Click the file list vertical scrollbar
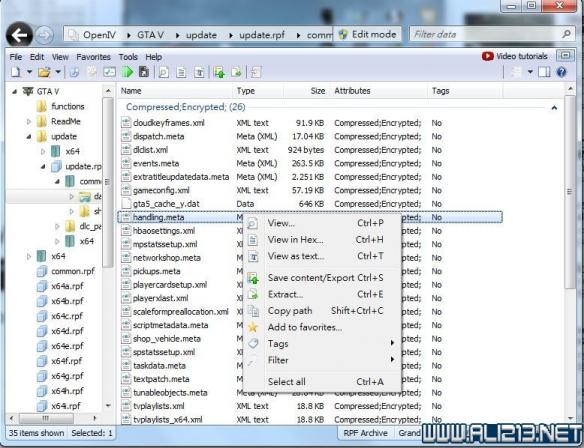584x448 pixels. [x=569, y=191]
